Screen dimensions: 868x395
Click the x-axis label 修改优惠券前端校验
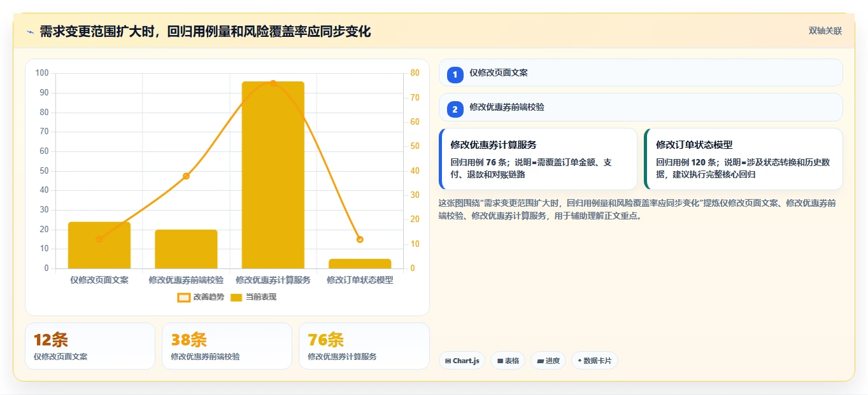186,280
